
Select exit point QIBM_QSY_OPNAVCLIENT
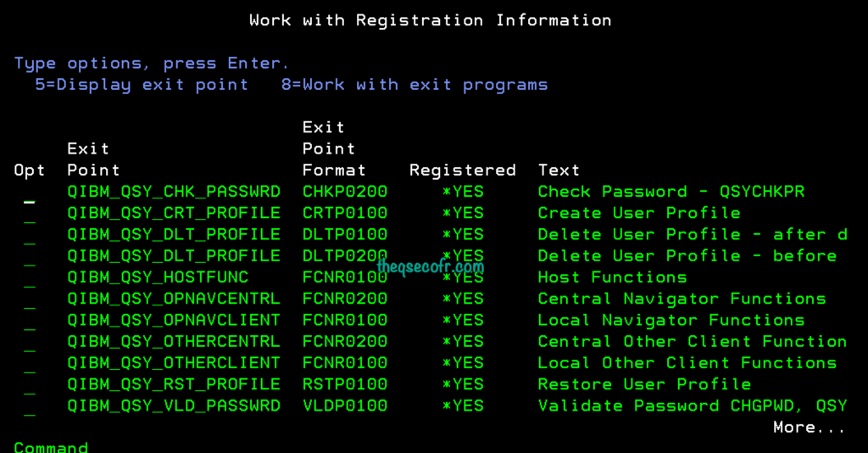(174, 320)
